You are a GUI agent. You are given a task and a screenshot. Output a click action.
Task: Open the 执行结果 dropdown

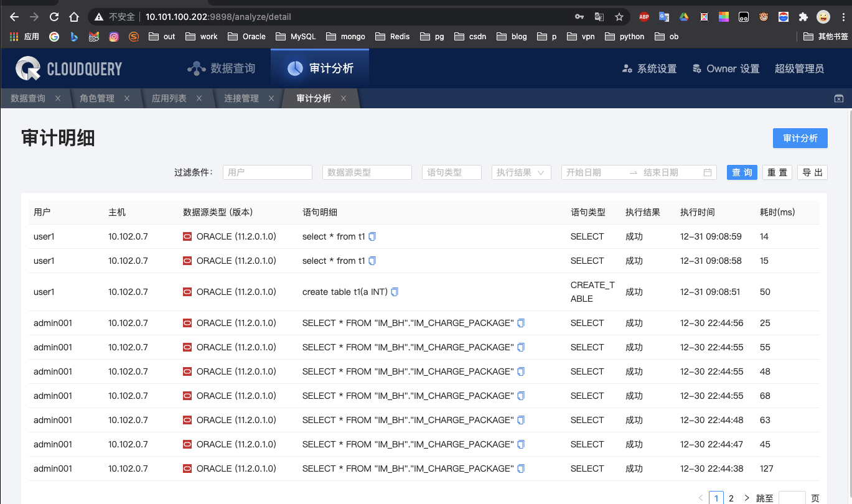(x=521, y=172)
